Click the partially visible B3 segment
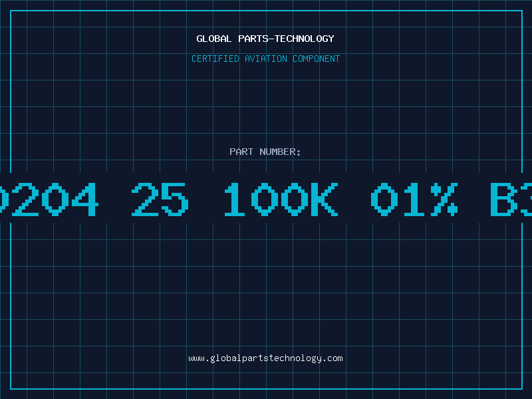This screenshot has width=532, height=399. coord(510,199)
